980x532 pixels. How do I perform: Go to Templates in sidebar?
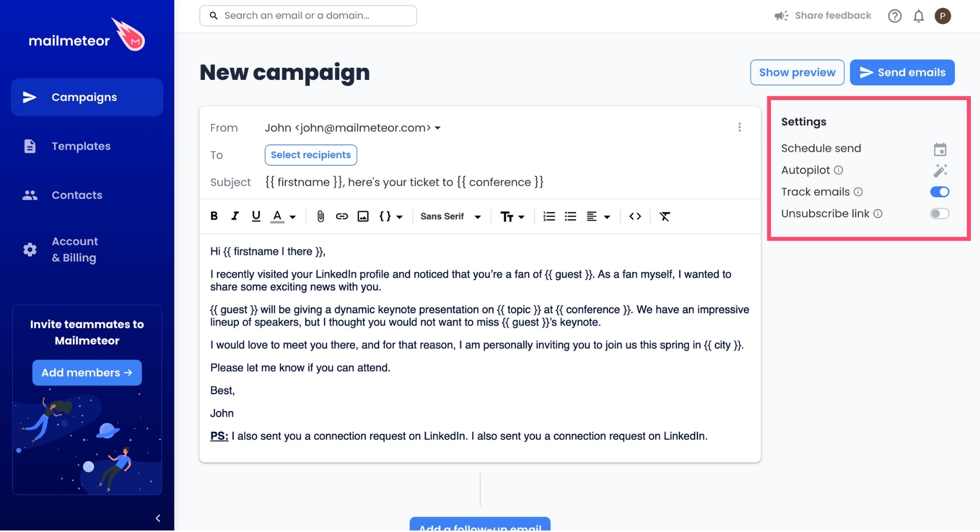[81, 146]
